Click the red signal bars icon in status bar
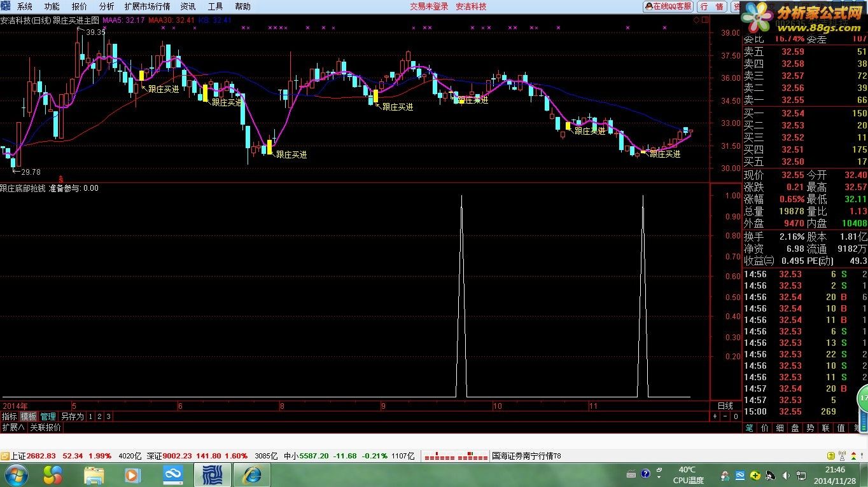868x487 pixels. [456, 456]
